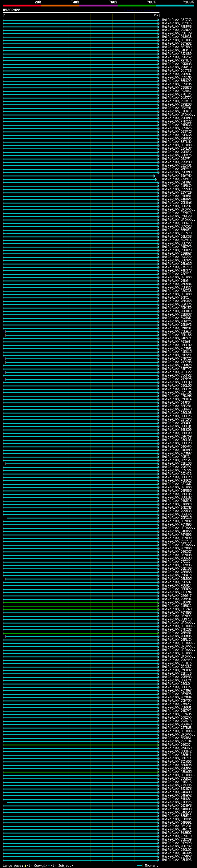Image resolution: width=197 pixels, height=868 pixels.
Task: Open hit UniRef100_C4J938
Action: 177,37
